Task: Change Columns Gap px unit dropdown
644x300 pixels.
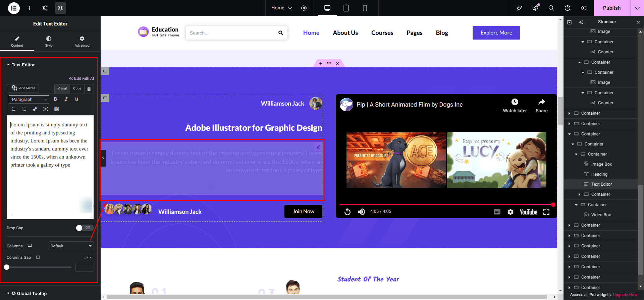Action: pos(88,257)
